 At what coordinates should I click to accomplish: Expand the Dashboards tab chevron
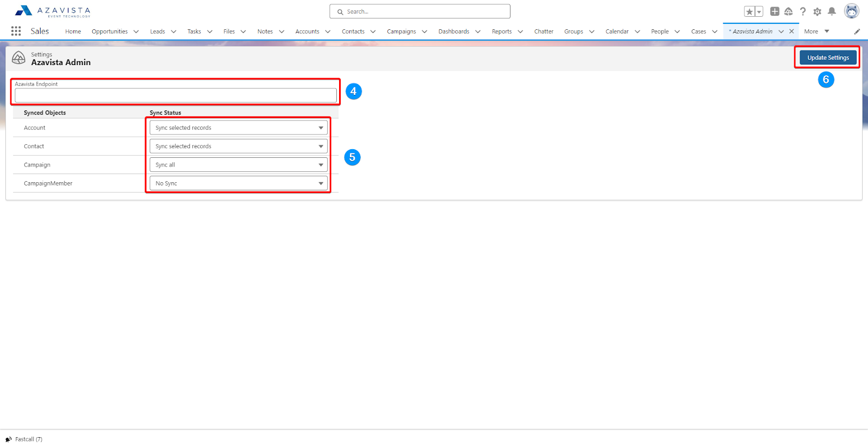(x=478, y=31)
